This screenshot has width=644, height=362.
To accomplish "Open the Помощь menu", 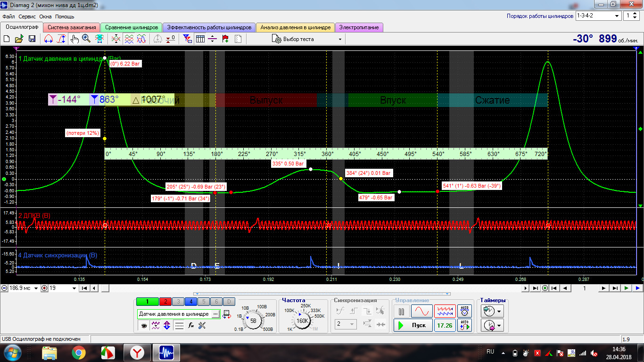I will click(65, 16).
